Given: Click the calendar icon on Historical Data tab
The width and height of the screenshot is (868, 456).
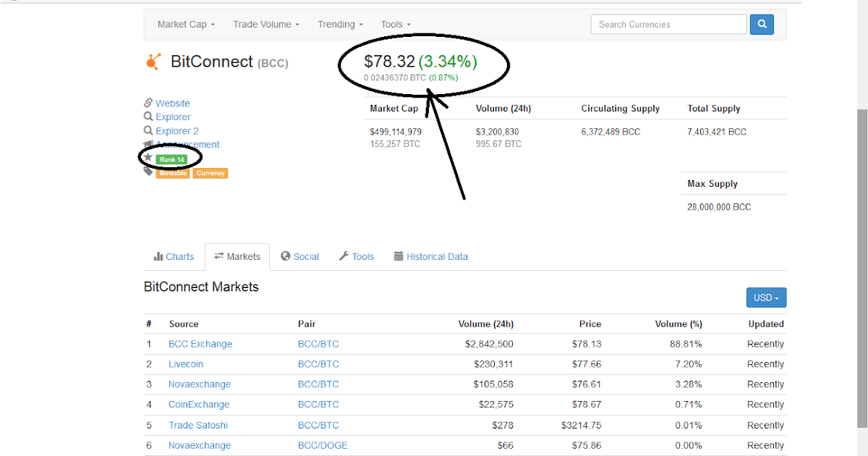Looking at the screenshot, I should 399,256.
